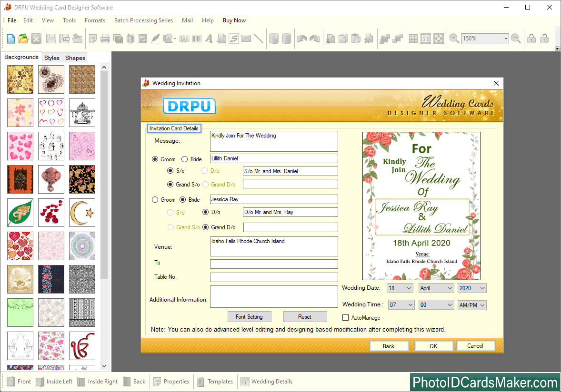This screenshot has width=561, height=392.
Task: Open the File menu
Action: coord(12,20)
